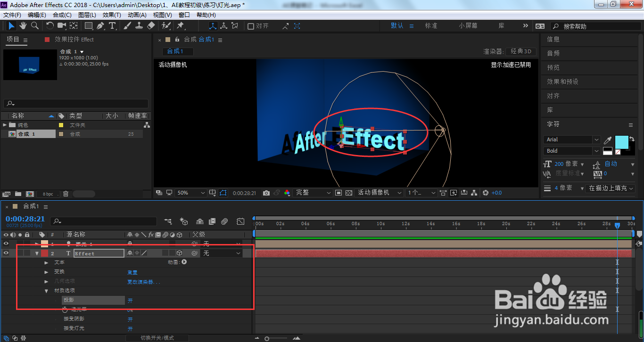Click the 经典3D renderer button

(522, 51)
